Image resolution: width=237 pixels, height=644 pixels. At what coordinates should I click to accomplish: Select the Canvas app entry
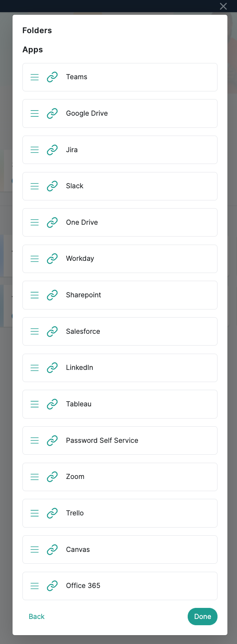tap(120, 550)
